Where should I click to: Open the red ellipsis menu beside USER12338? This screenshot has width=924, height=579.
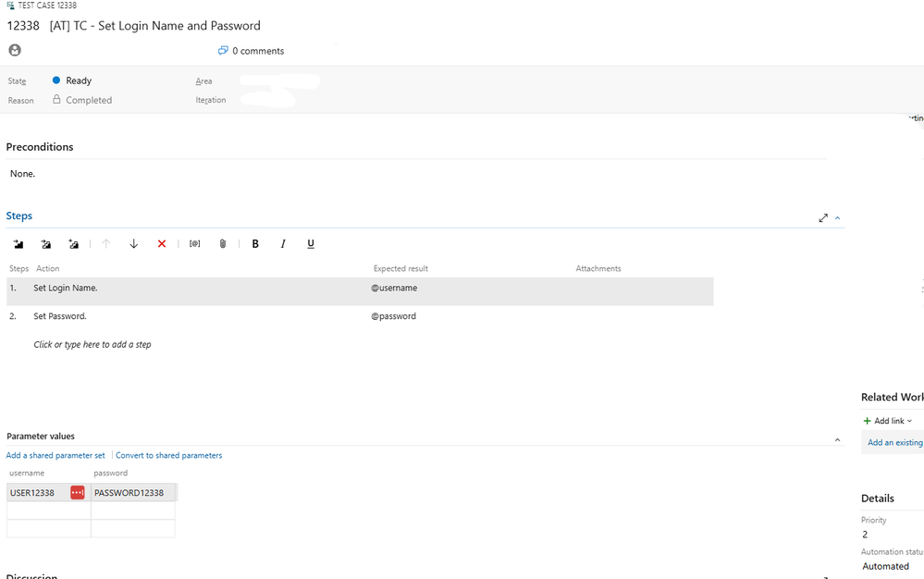pos(78,493)
